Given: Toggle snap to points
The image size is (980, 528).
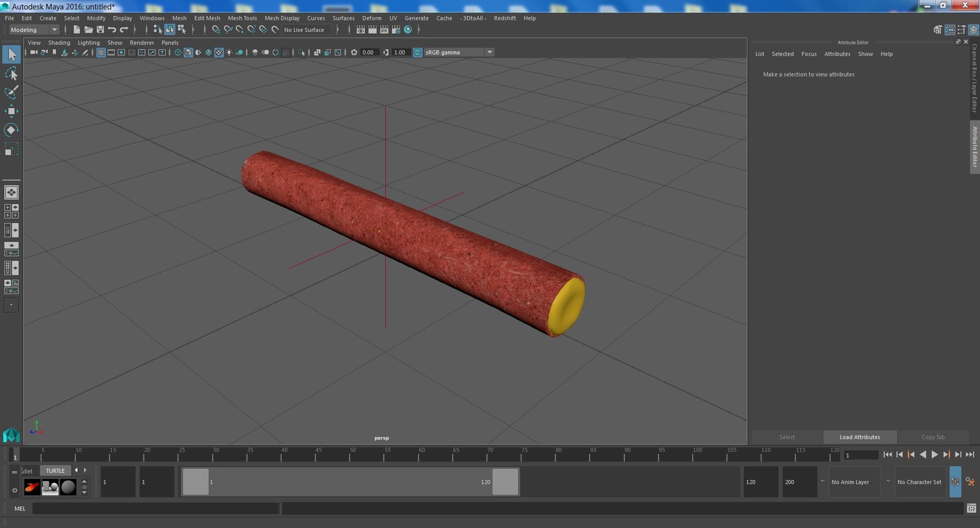Looking at the screenshot, I should point(239,30).
